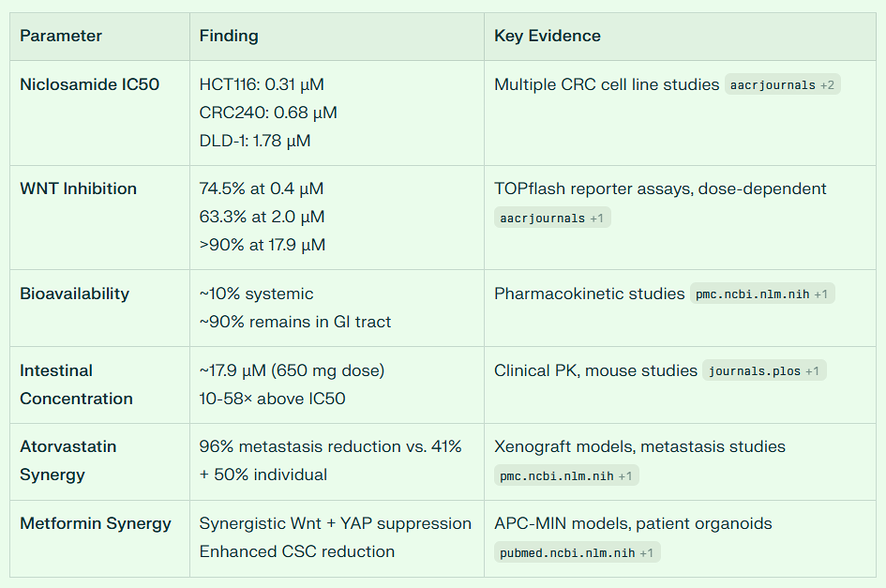Open the aacrjournals citation in WNT Inhibition row
This screenshot has height=588, width=886.
[552, 218]
